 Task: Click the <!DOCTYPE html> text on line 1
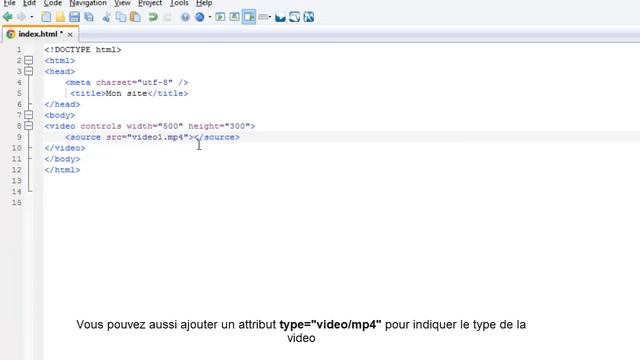(83, 50)
